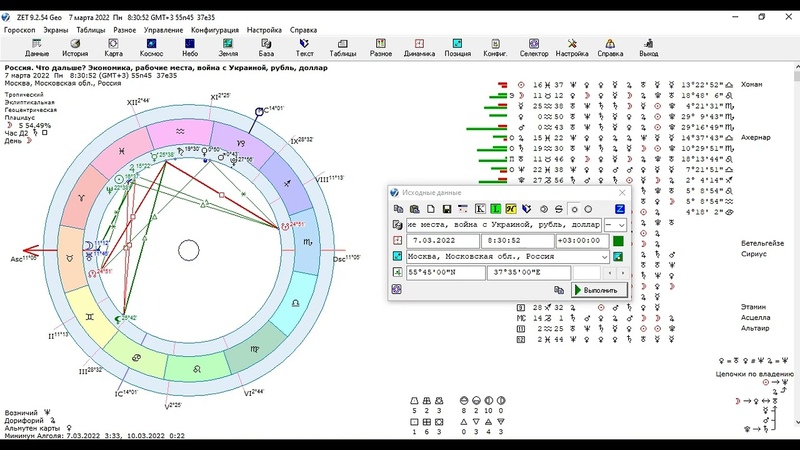Image resolution: width=800 pixels, height=450 pixels.
Task: Click the Небо toolbar icon
Action: point(190,47)
